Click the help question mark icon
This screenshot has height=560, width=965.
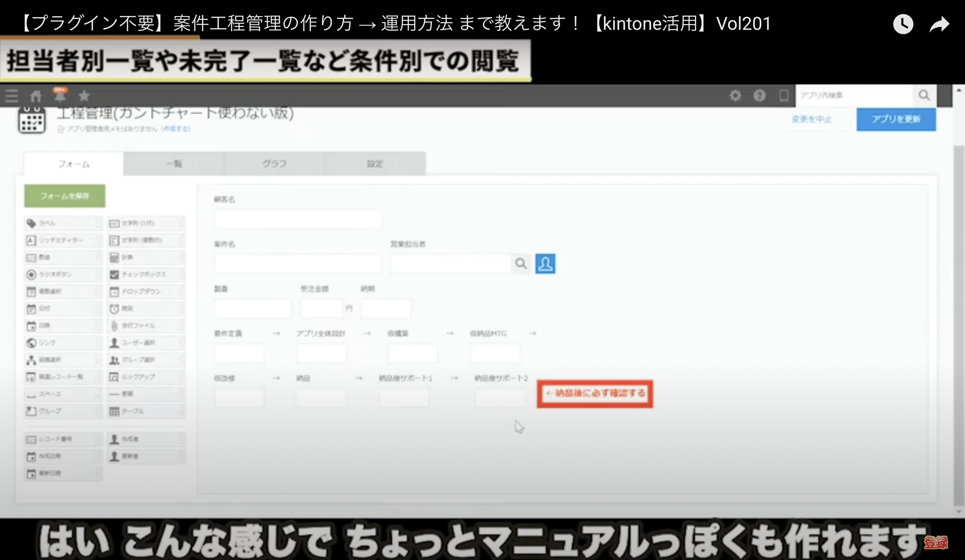coord(759,95)
